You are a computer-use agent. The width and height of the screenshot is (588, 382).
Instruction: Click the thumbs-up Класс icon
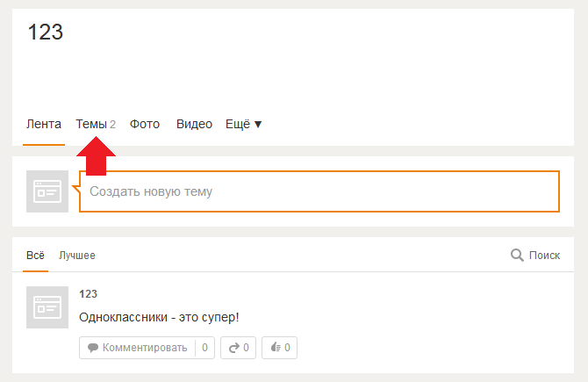pos(276,347)
